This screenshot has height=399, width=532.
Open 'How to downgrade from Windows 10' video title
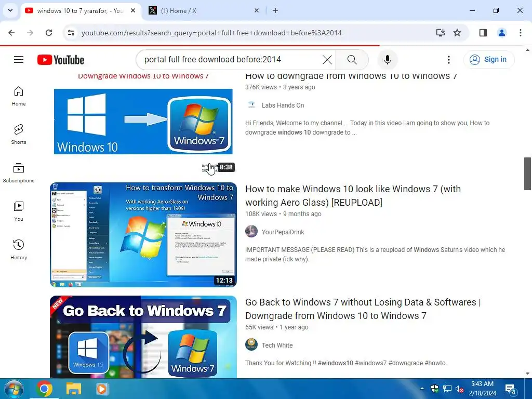coord(351,76)
